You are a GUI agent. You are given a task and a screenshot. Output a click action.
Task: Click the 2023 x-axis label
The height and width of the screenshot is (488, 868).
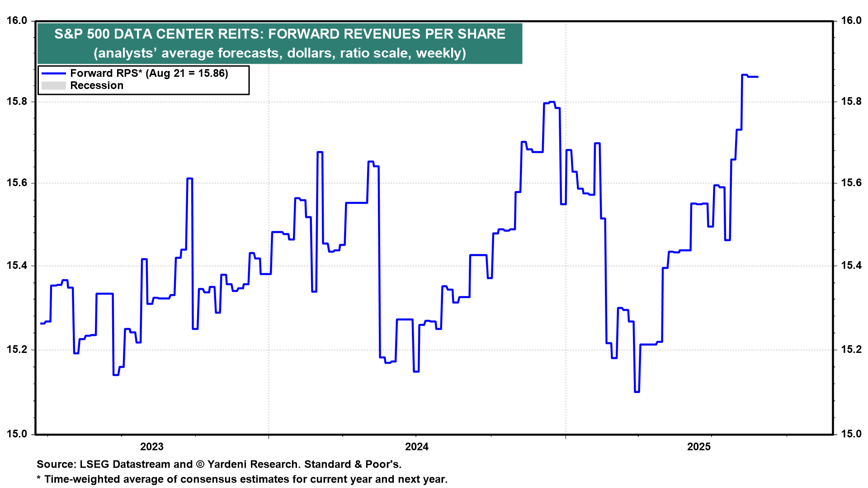(x=151, y=447)
